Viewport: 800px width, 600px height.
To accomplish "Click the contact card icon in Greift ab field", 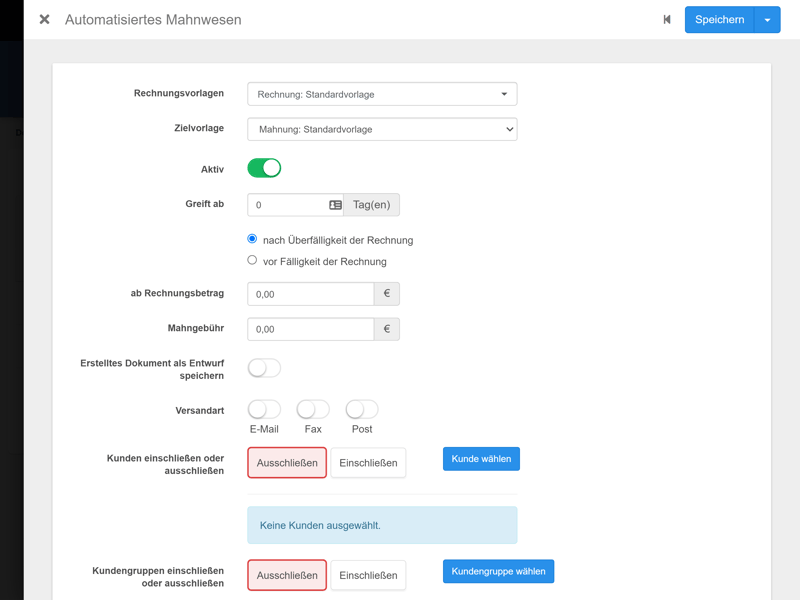I will [335, 205].
